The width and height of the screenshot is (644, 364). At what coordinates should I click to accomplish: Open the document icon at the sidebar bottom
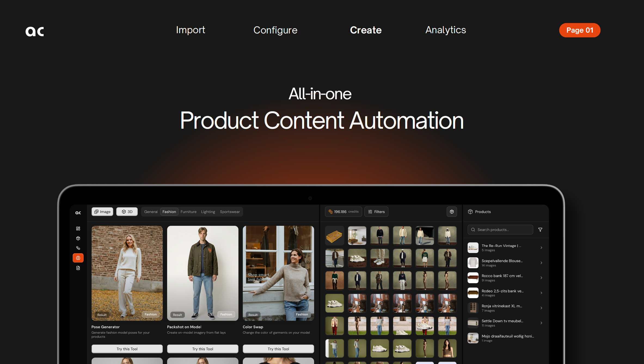(78, 268)
